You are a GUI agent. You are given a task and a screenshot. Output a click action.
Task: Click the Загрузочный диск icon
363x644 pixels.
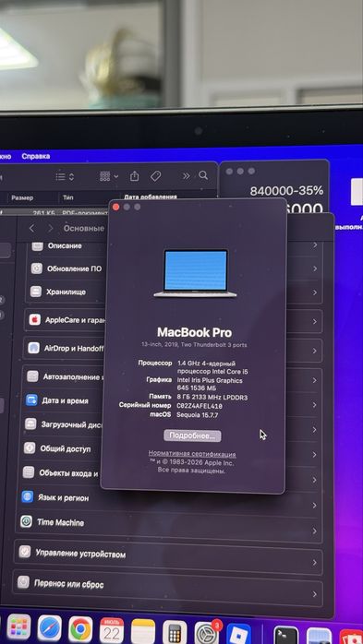[30, 423]
